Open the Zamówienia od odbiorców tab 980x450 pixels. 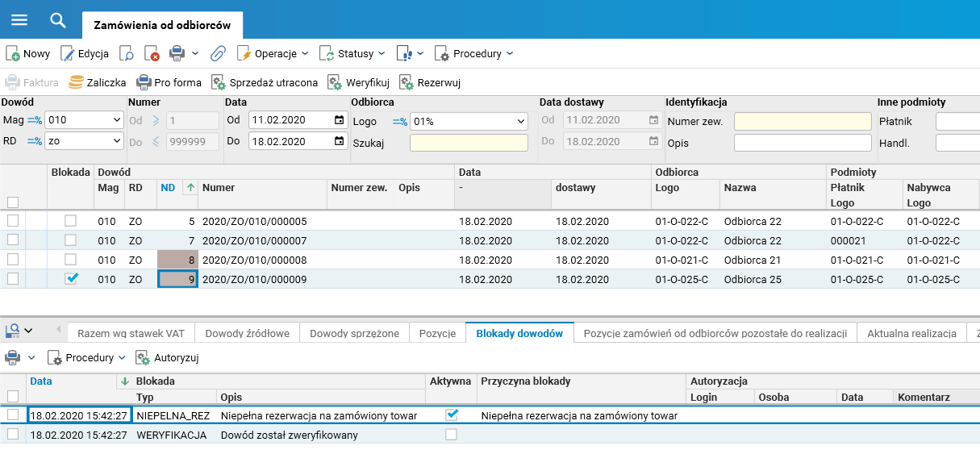pyautogui.click(x=162, y=25)
